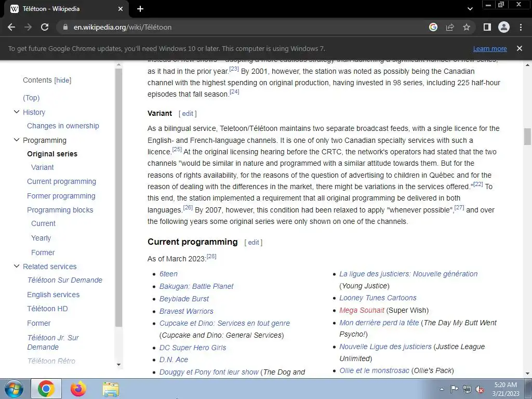532x399 pixels.
Task: Open the tab search dropdown arrow
Action: (x=470, y=9)
